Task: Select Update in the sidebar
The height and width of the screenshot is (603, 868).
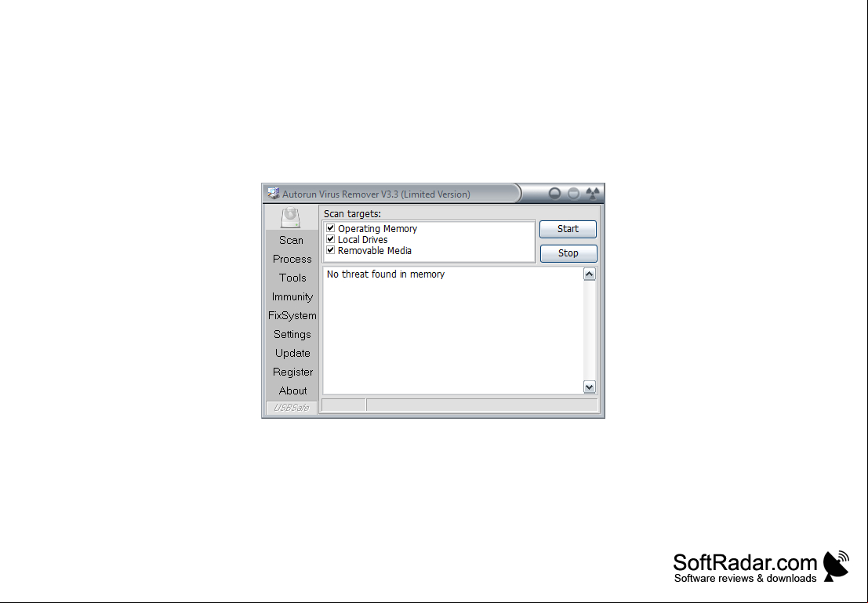Action: [292, 354]
